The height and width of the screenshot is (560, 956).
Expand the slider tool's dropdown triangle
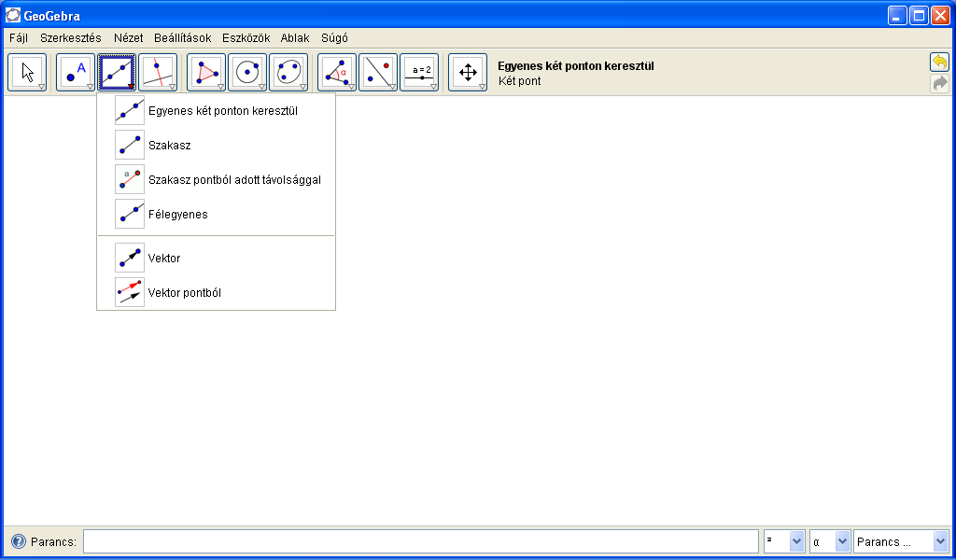[x=434, y=87]
